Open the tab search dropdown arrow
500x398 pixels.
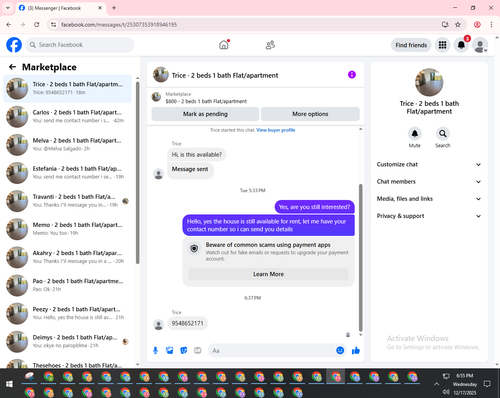point(8,8)
